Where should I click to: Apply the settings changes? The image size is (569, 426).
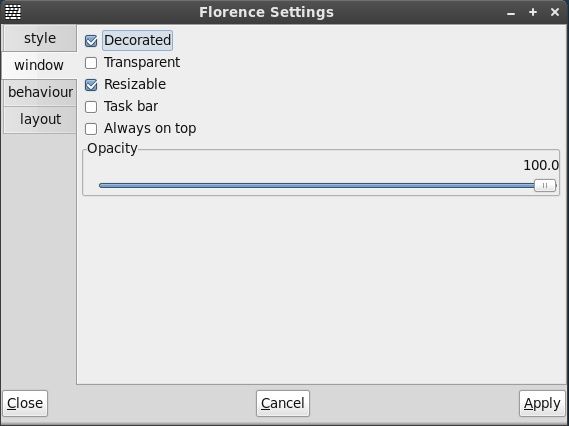click(x=542, y=403)
